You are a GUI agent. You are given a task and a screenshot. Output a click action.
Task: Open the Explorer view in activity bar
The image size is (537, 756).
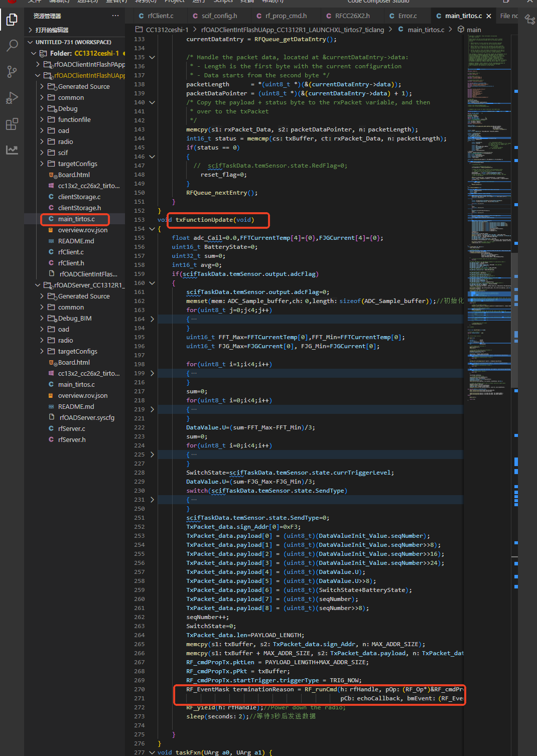tap(12, 20)
